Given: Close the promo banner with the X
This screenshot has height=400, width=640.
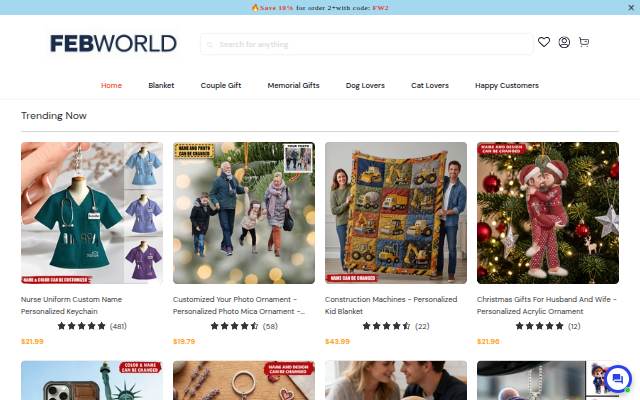Looking at the screenshot, I should (631, 7).
